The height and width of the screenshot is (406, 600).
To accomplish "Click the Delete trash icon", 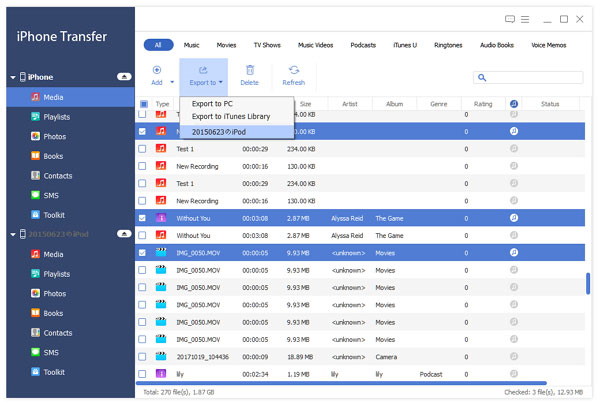I will pyautogui.click(x=249, y=70).
